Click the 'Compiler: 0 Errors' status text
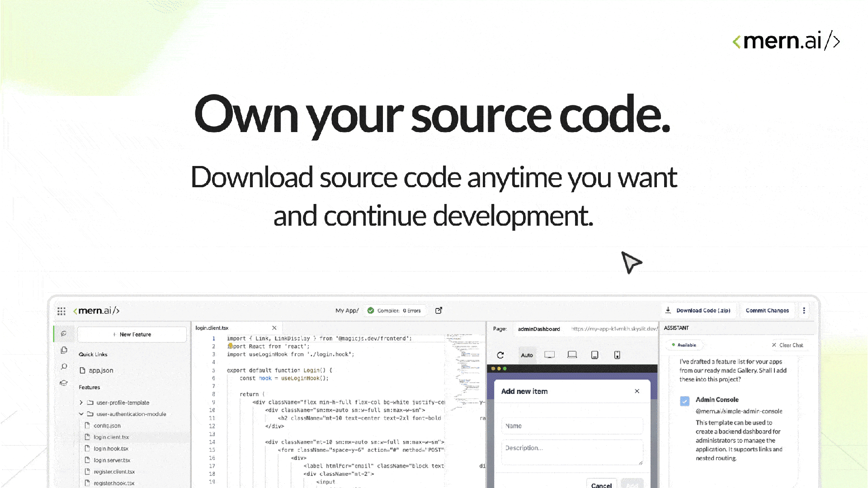This screenshot has width=868, height=488. 399,311
